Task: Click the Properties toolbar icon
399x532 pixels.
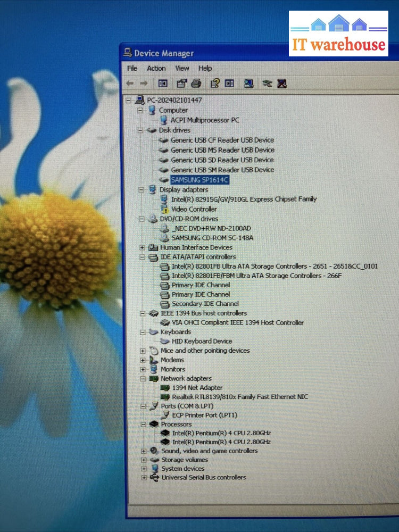Action: pyautogui.click(x=182, y=84)
